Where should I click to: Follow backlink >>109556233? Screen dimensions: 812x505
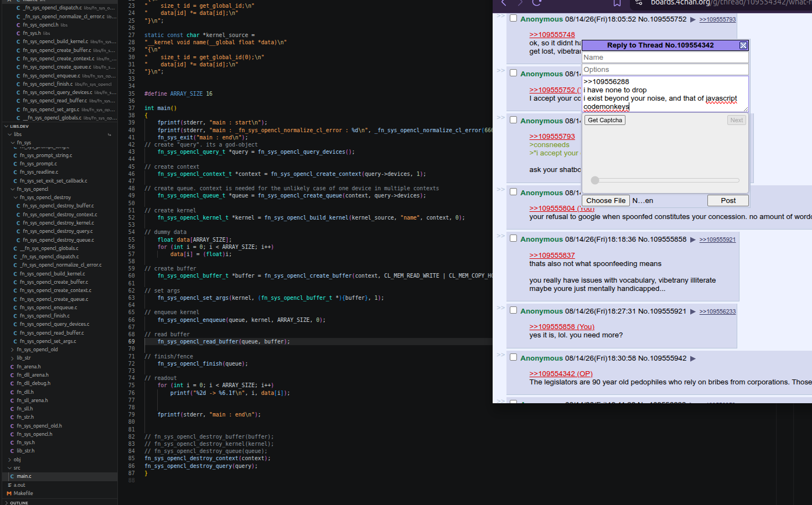coord(717,311)
